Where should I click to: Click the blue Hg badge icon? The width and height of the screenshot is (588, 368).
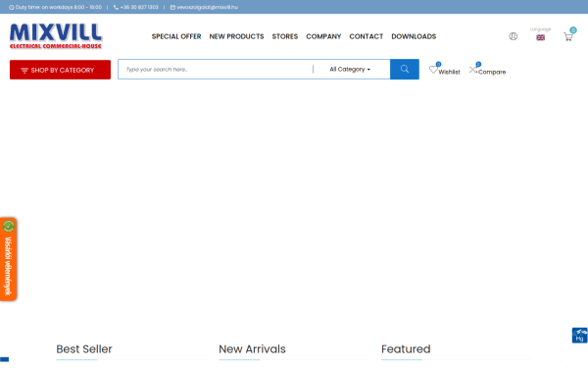click(579, 336)
